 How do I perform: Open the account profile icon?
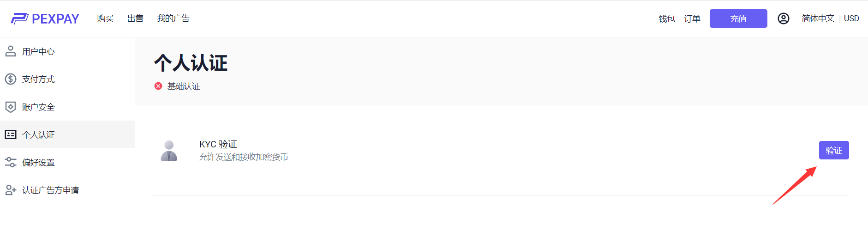point(783,18)
